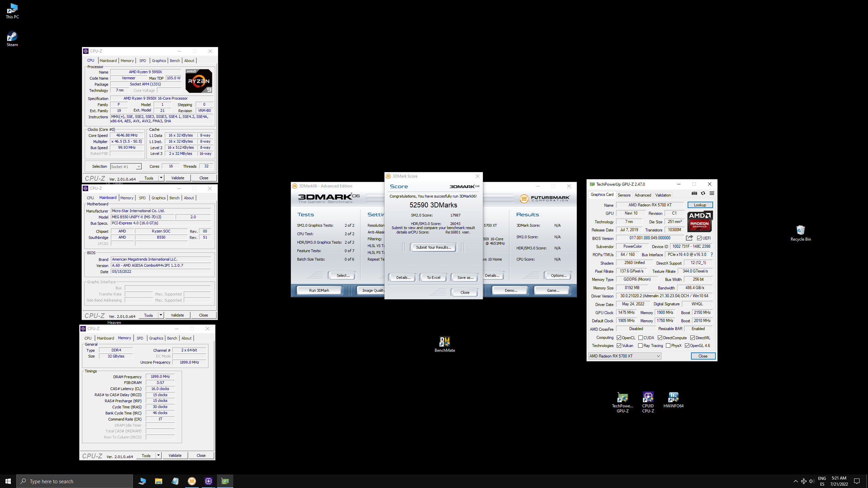This screenshot has height=488, width=868.
Task: Click Close button in GPU-Z
Action: click(x=703, y=356)
